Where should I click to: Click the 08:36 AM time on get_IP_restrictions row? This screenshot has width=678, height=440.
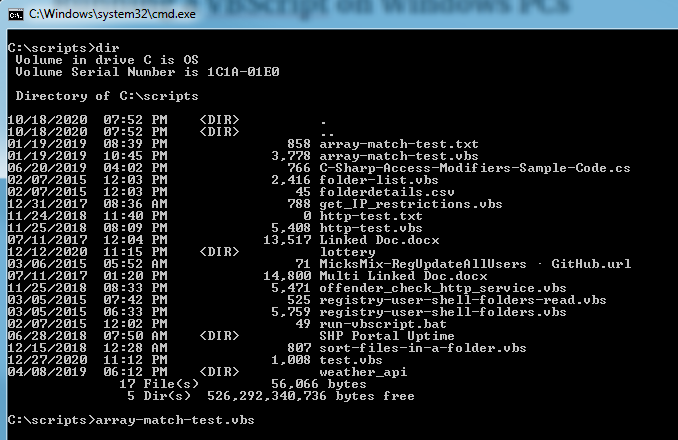point(135,204)
